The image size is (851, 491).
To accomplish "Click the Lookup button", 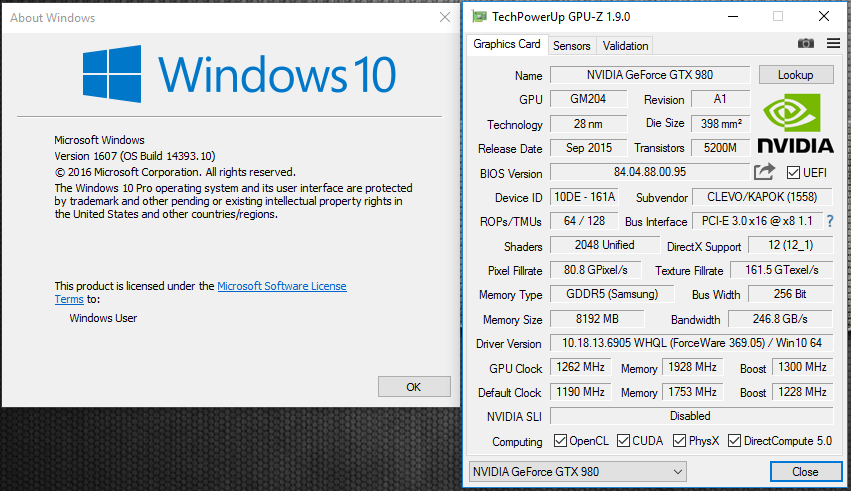I will (x=796, y=75).
